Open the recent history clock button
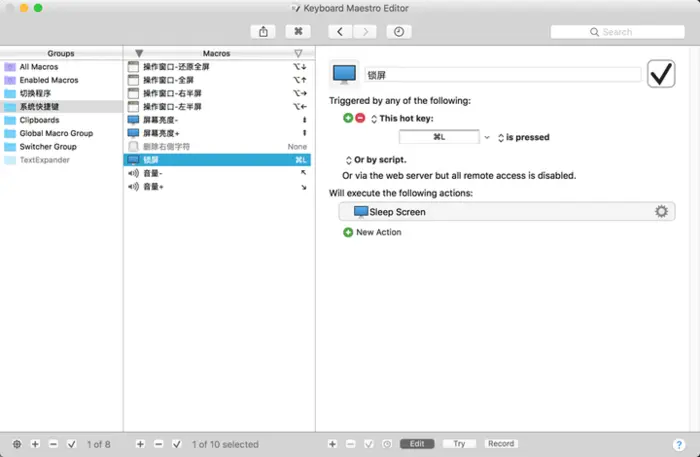The image size is (700, 457). pos(399,32)
